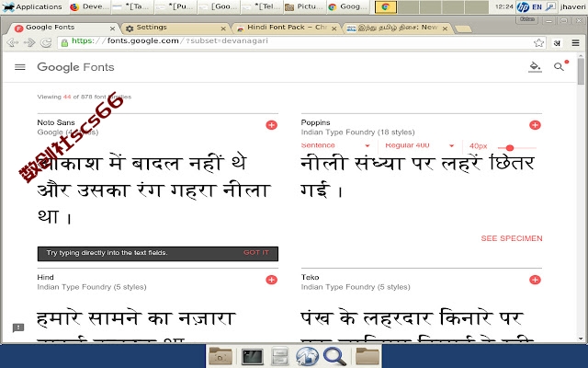Reload the page with refresh icon
The height and width of the screenshot is (368, 588).
tap(46, 42)
